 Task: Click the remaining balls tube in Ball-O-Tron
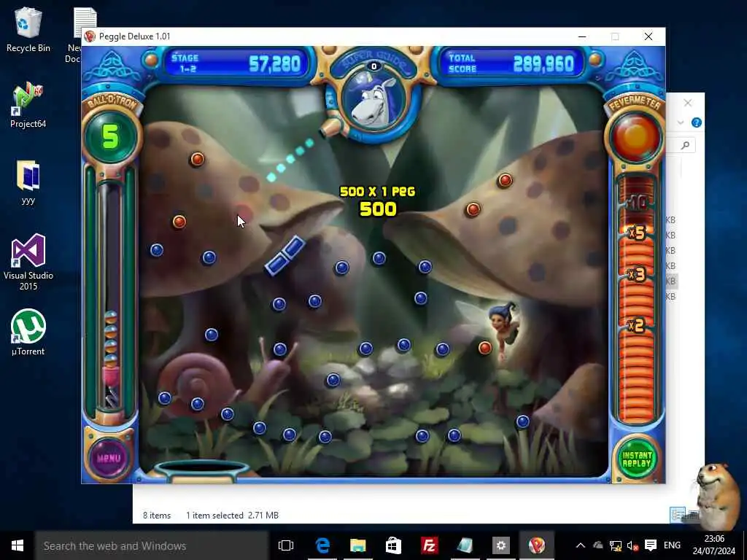pyautogui.click(x=111, y=295)
